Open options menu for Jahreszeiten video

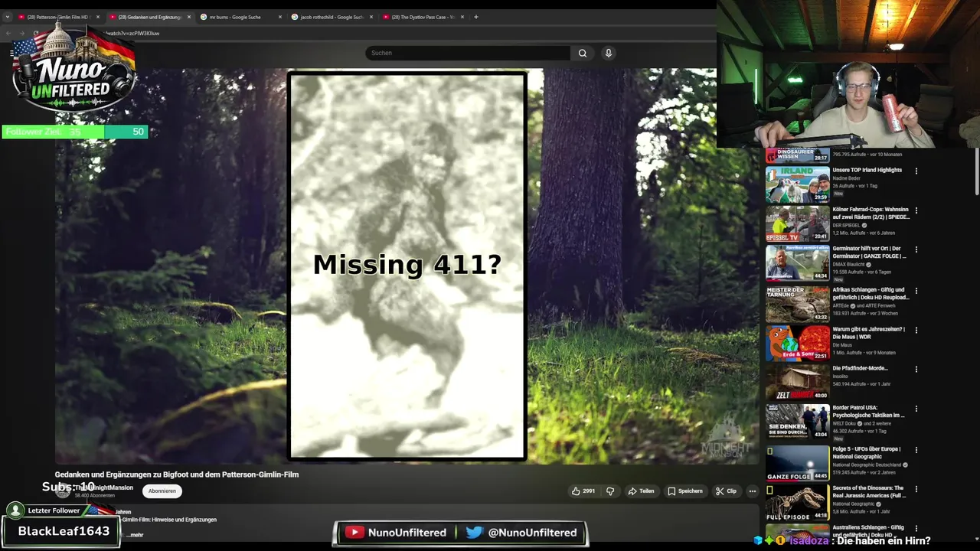coord(916,330)
